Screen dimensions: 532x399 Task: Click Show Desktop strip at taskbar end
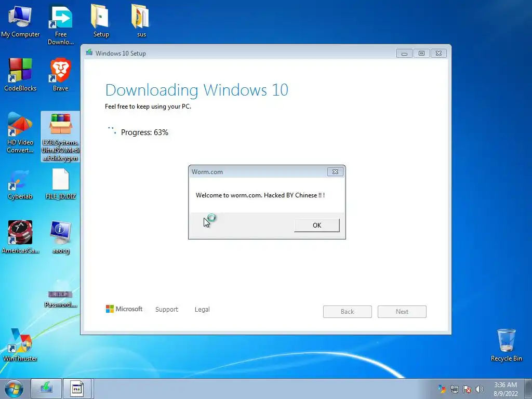528,389
